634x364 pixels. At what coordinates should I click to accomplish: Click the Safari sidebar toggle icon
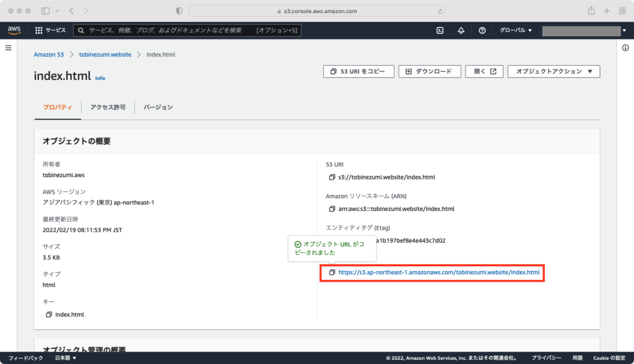coord(45,11)
